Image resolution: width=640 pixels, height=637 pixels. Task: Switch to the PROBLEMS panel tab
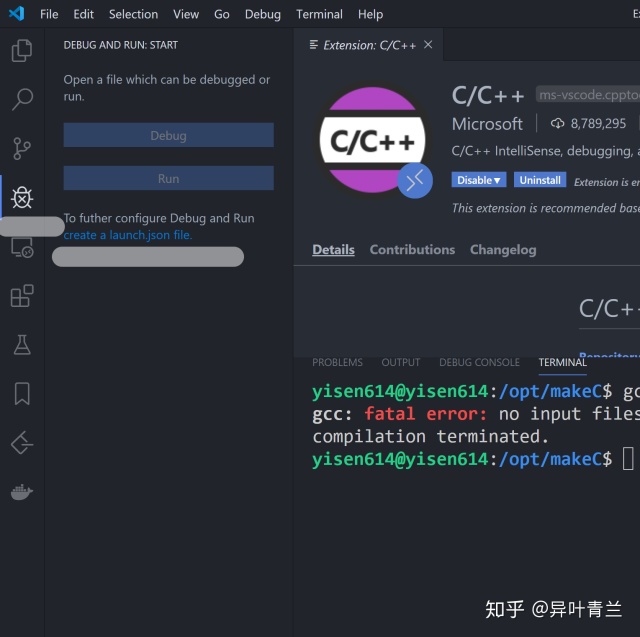[337, 362]
